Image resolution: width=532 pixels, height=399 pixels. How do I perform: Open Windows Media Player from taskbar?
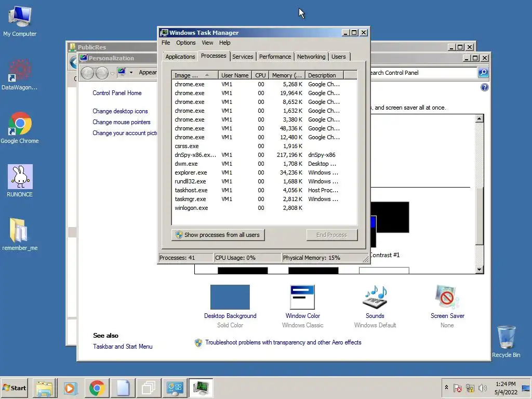click(x=71, y=388)
